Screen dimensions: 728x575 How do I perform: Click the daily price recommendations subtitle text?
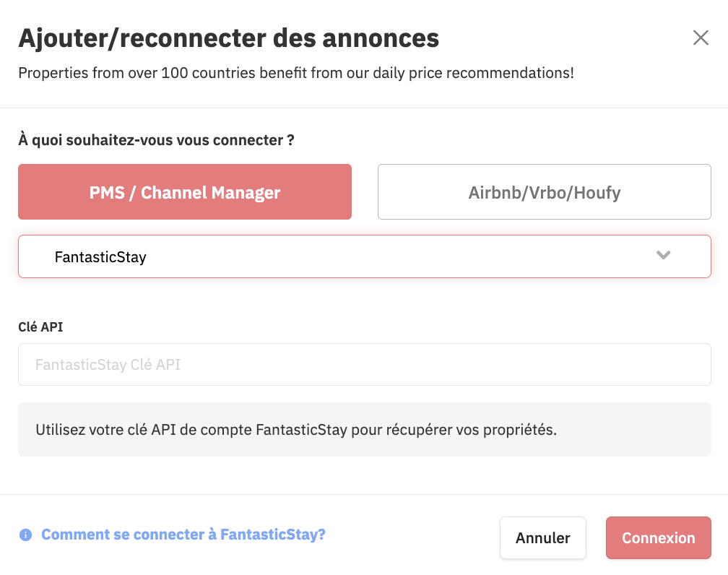296,74
